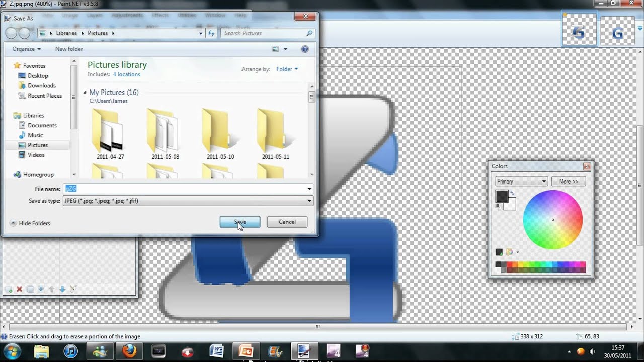Open the 4 locations link
644x362 pixels.
pyautogui.click(x=126, y=74)
